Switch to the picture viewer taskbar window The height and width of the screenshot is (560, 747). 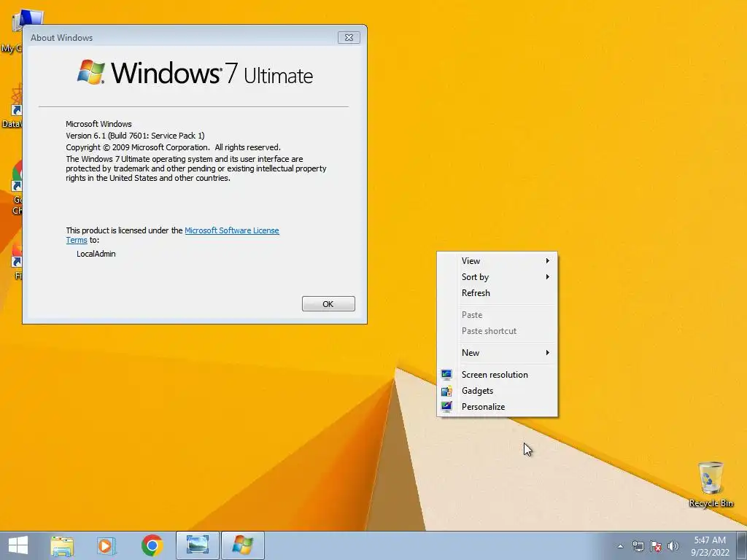[x=197, y=545]
